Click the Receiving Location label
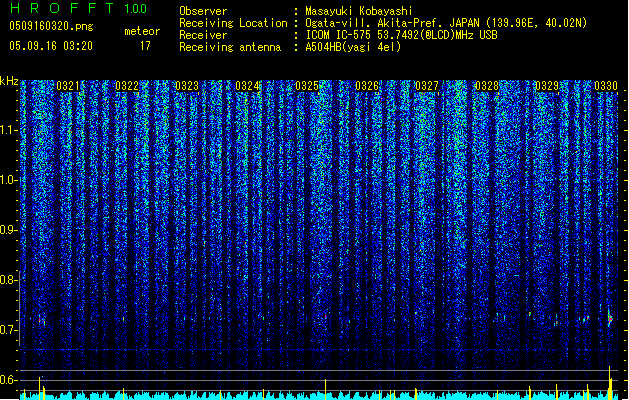This screenshot has width=629, height=400. [233, 23]
